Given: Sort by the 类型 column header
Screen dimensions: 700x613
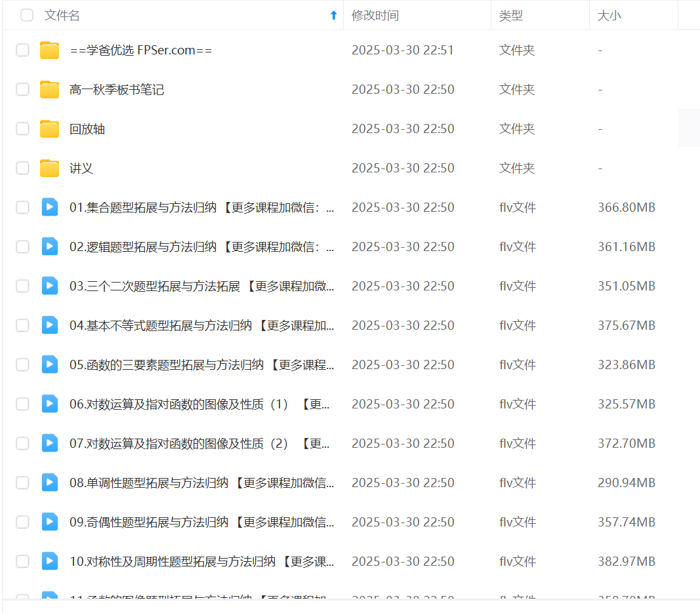Looking at the screenshot, I should 510,16.
